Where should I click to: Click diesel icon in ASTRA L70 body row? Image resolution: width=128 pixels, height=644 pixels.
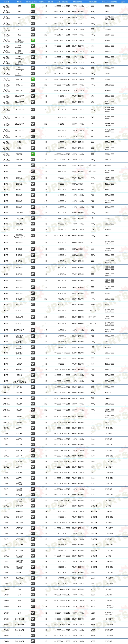click(33, 456)
